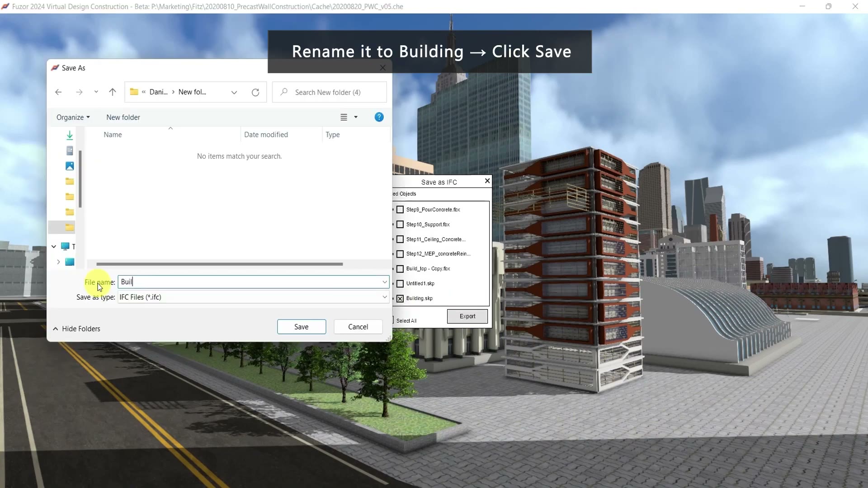Open the Organize menu
868x488 pixels.
pyautogui.click(x=73, y=117)
